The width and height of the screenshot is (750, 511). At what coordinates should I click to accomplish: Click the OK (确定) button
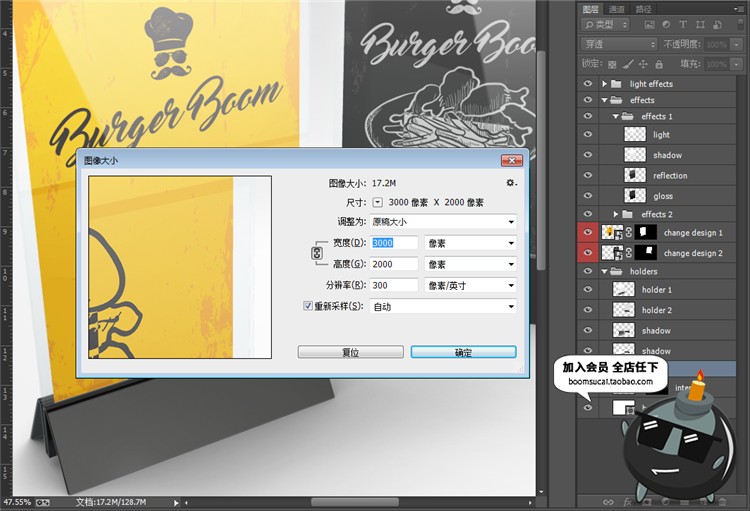point(463,353)
